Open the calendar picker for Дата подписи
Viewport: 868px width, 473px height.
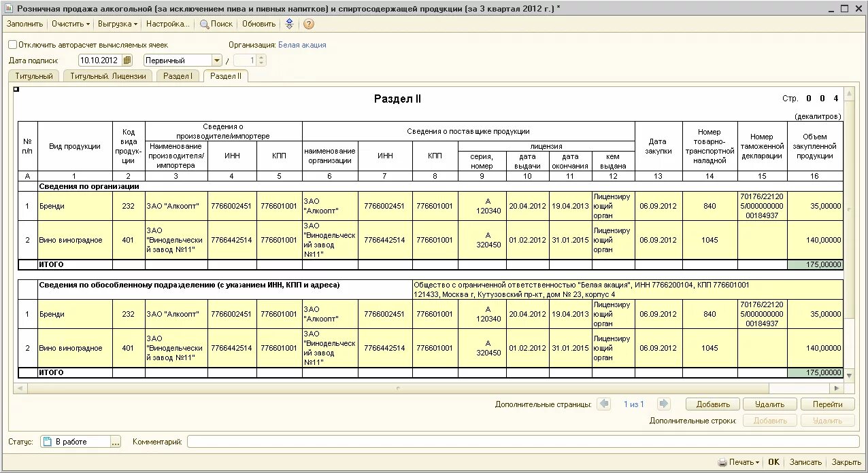pyautogui.click(x=127, y=60)
